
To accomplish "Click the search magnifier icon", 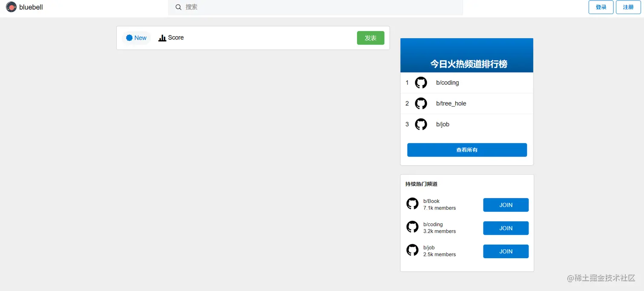I will [x=178, y=7].
